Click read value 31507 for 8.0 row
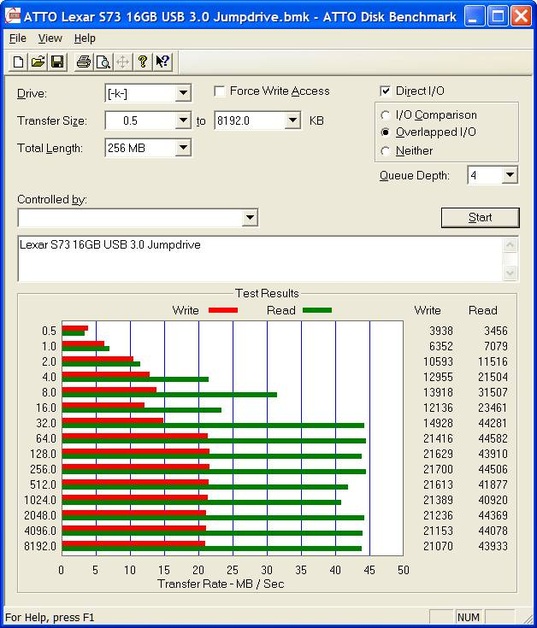Image resolution: width=537 pixels, height=628 pixels. point(493,392)
